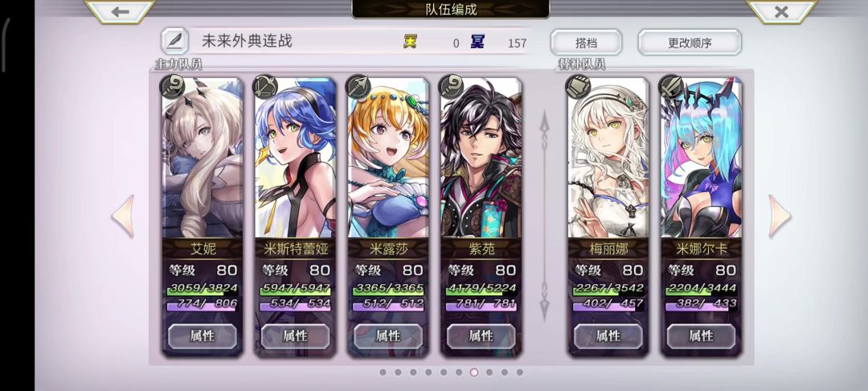Click the spear class icon on 米露莎 card
Image resolution: width=868 pixels, height=391 pixels.
(x=358, y=87)
